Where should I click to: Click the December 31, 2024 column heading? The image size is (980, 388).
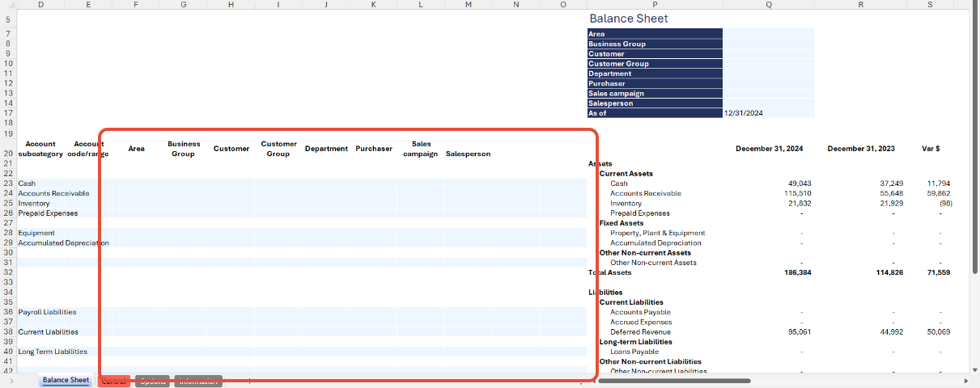click(x=769, y=149)
